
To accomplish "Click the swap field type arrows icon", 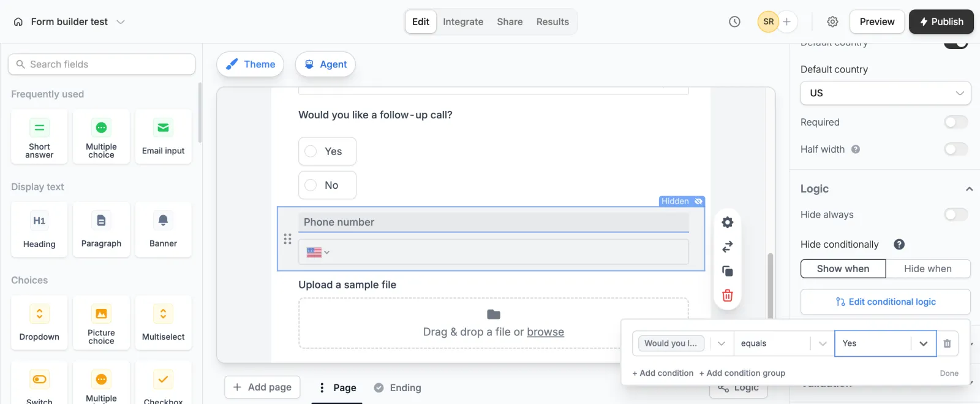I will click(x=727, y=246).
